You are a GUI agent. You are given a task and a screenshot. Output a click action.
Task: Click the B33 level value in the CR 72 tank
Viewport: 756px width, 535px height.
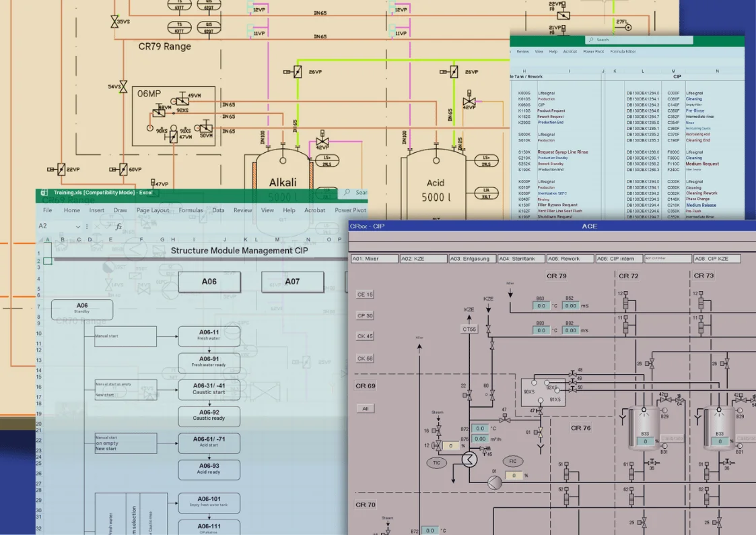tap(645, 441)
